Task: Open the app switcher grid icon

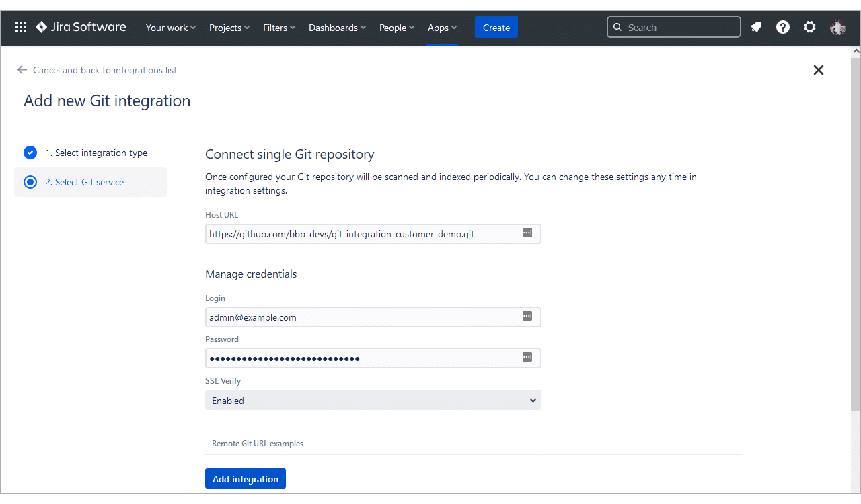Action: [x=21, y=28]
